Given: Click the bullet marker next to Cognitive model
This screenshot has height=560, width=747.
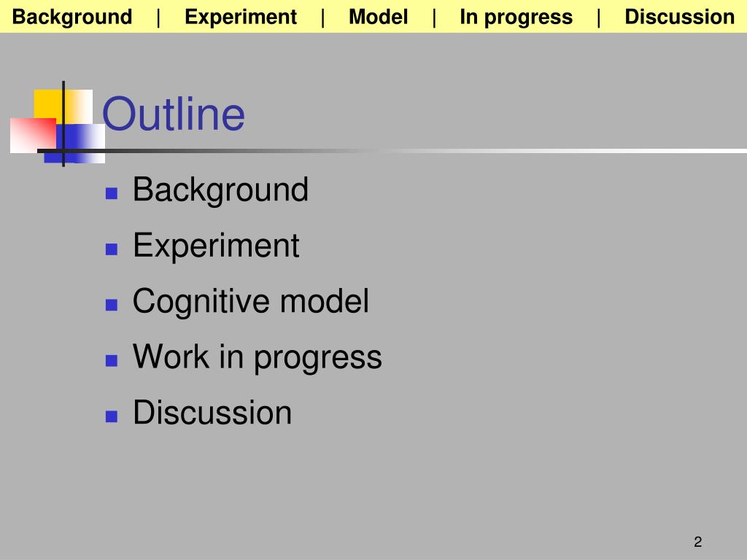Looking at the screenshot, I should point(112,305).
